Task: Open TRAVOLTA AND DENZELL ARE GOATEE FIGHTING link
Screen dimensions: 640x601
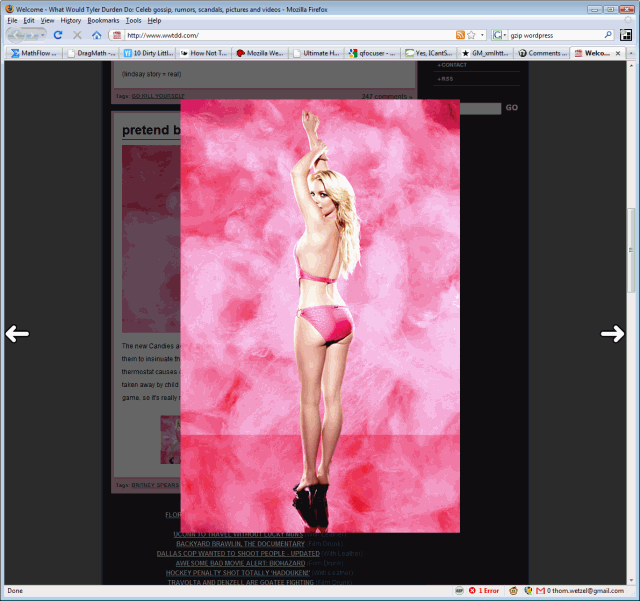Action: [241, 582]
